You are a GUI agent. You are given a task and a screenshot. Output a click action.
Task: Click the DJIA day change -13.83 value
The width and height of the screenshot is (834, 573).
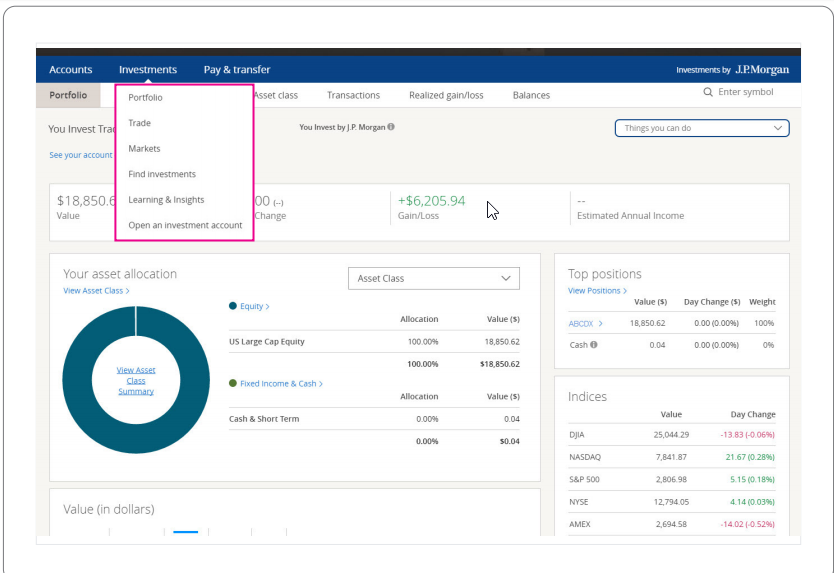pyautogui.click(x=747, y=435)
